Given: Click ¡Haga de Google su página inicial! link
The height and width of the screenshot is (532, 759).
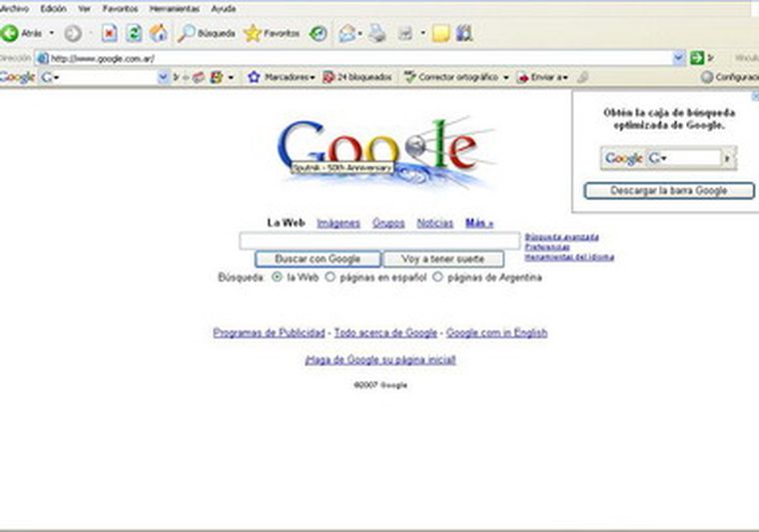Looking at the screenshot, I should (380, 359).
